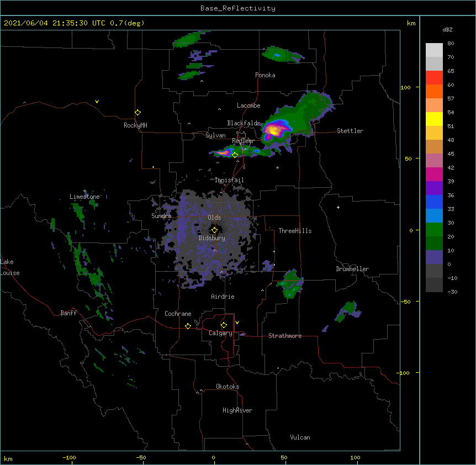Click the white plus marker north of Drumheller
476x465 pixels.
[x=338, y=207]
